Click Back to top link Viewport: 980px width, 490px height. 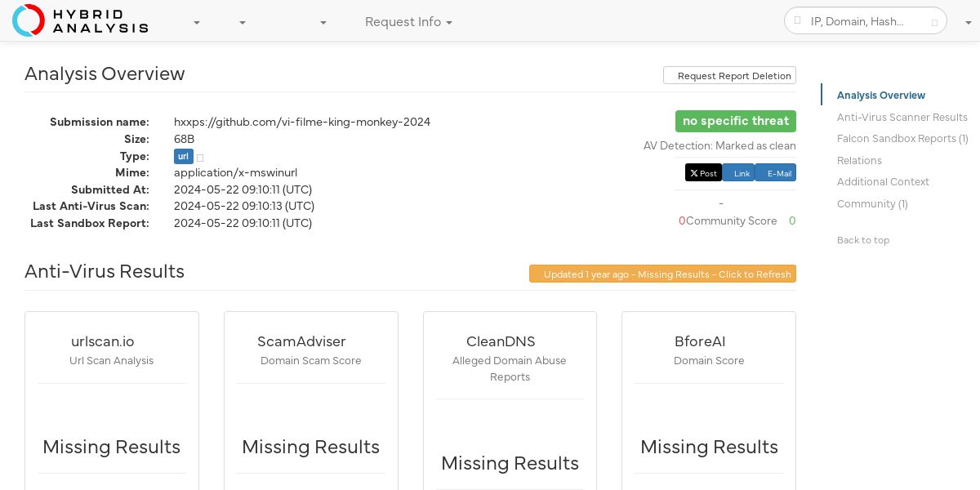(863, 240)
